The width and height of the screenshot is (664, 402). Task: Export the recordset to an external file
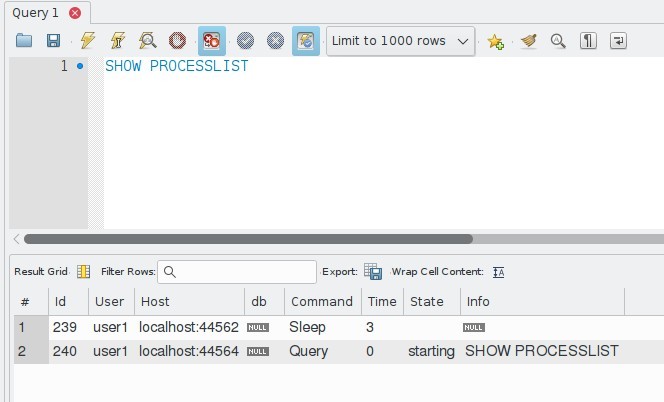(373, 272)
